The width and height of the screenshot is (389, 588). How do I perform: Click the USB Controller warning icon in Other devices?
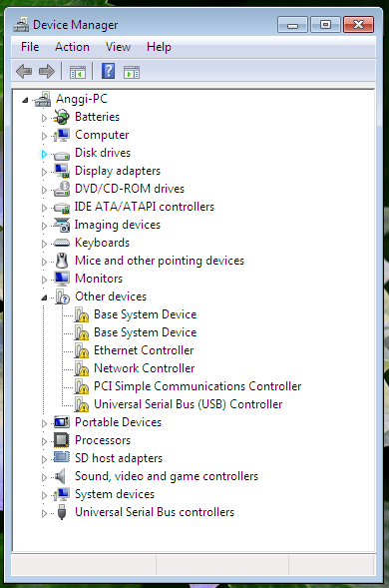tap(82, 404)
